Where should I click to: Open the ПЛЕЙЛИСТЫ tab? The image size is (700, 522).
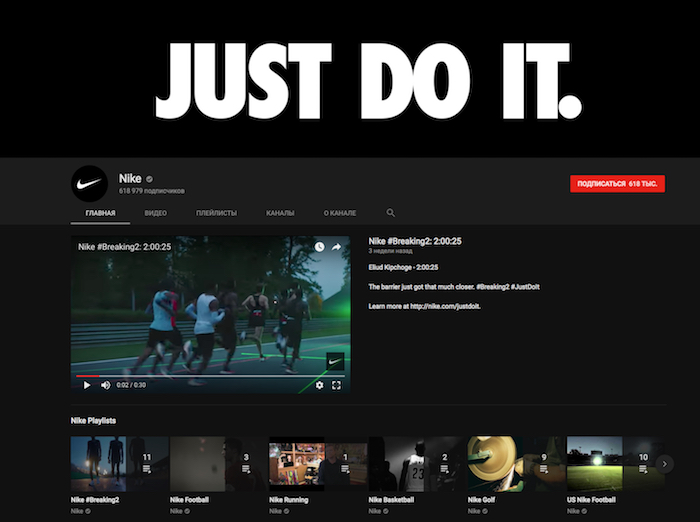[217, 213]
